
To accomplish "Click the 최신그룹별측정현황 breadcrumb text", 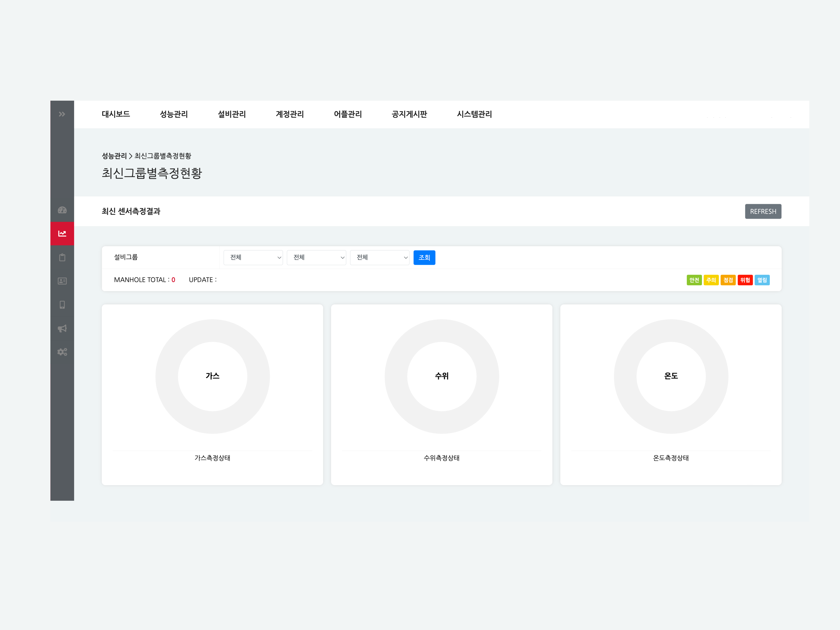I will (x=163, y=156).
